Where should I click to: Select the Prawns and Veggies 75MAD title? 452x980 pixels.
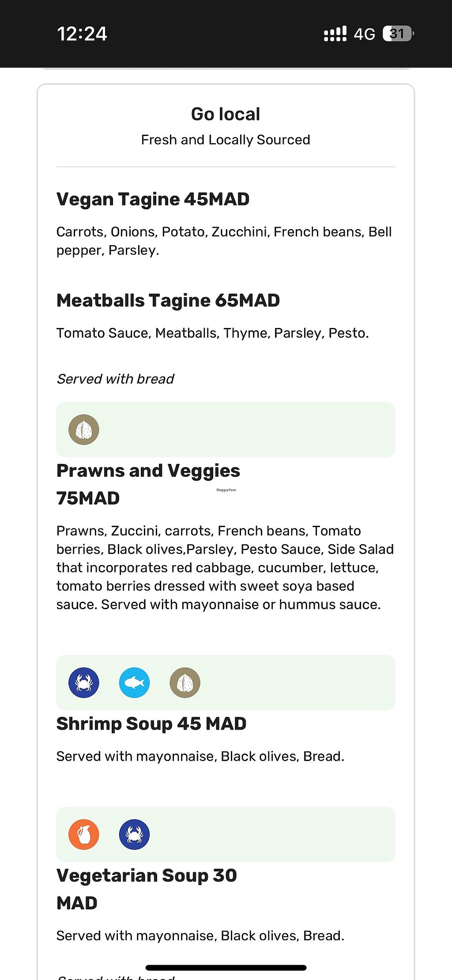pos(148,484)
